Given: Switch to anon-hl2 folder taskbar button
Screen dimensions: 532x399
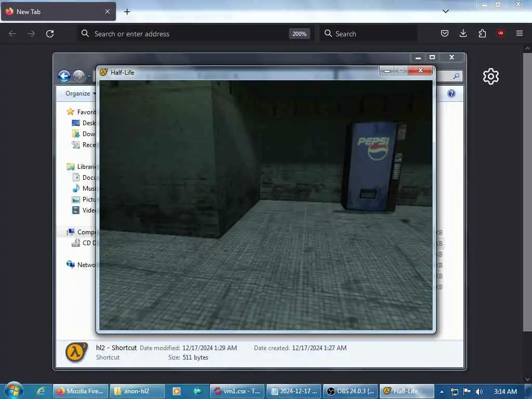Looking at the screenshot, I should (x=137, y=391).
